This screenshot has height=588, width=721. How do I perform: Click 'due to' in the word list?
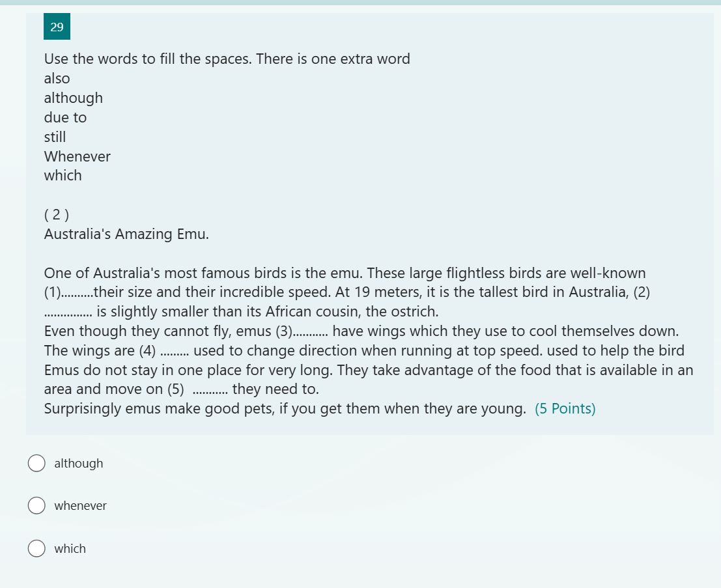65,118
